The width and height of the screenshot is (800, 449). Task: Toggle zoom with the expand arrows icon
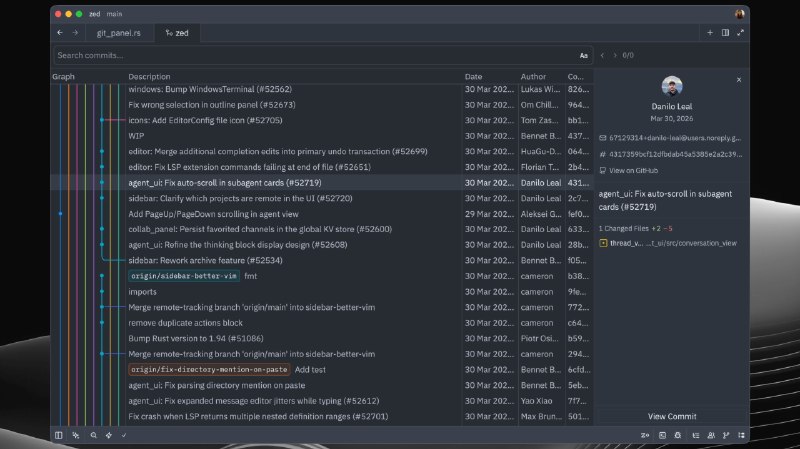point(740,33)
